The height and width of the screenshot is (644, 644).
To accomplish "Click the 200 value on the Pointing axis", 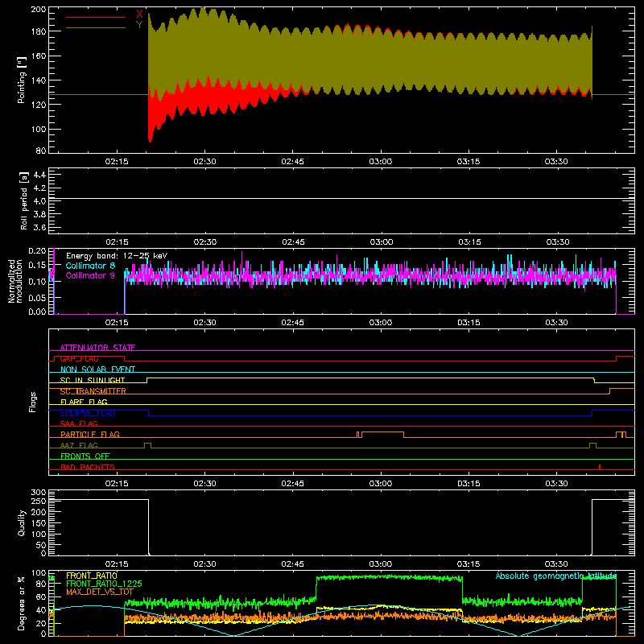I will (x=39, y=10).
